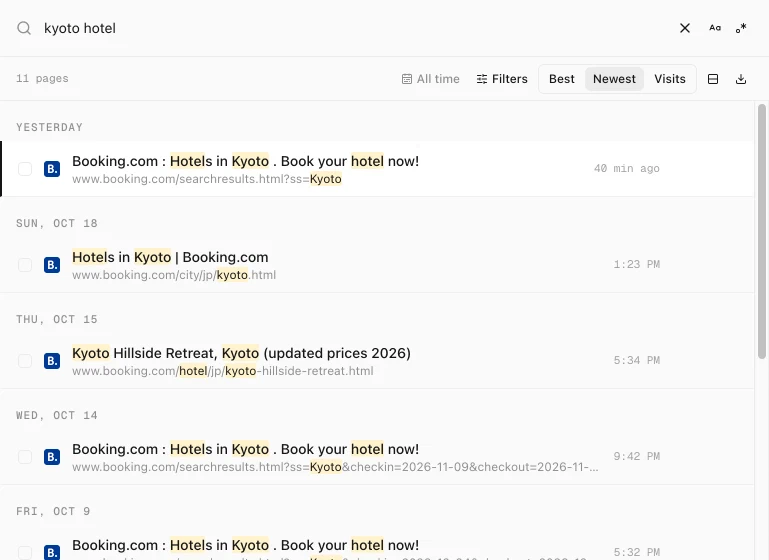
Task: Click the THU, OCT 15 group header
Action: [57, 320]
